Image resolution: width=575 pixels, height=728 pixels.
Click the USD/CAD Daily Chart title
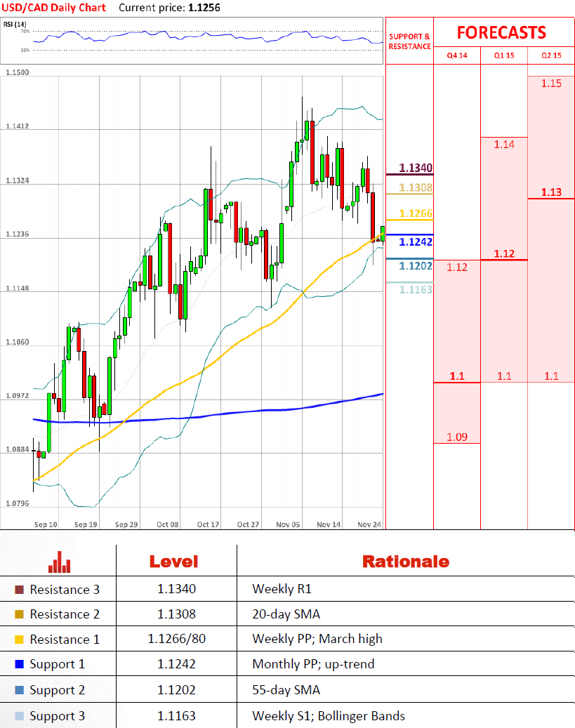(54, 8)
